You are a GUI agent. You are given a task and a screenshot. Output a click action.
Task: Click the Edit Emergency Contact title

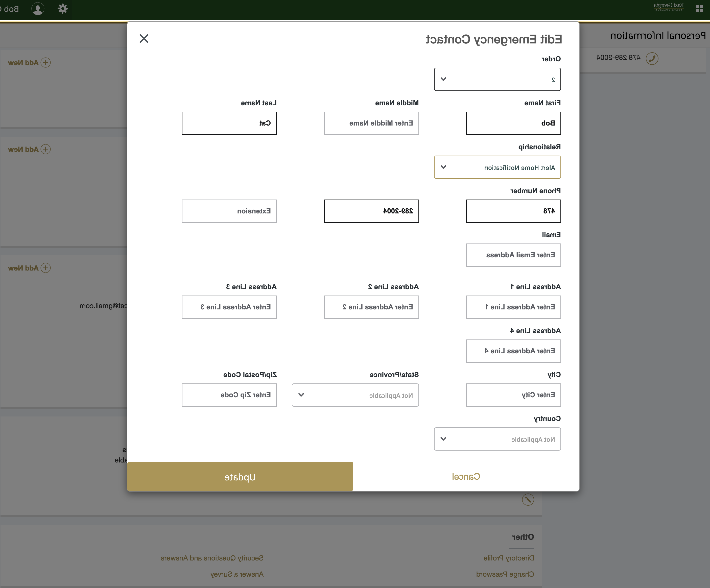tap(494, 40)
